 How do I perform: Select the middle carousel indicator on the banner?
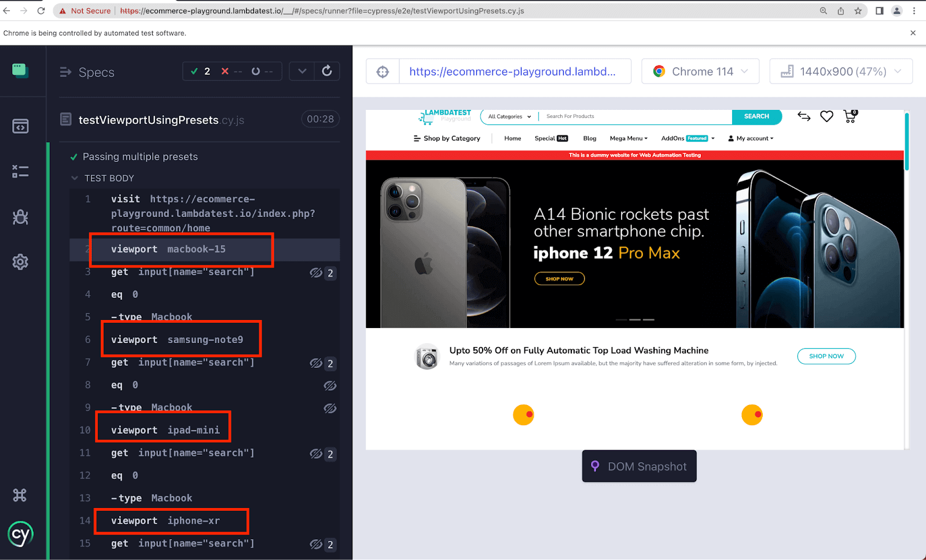point(635,319)
